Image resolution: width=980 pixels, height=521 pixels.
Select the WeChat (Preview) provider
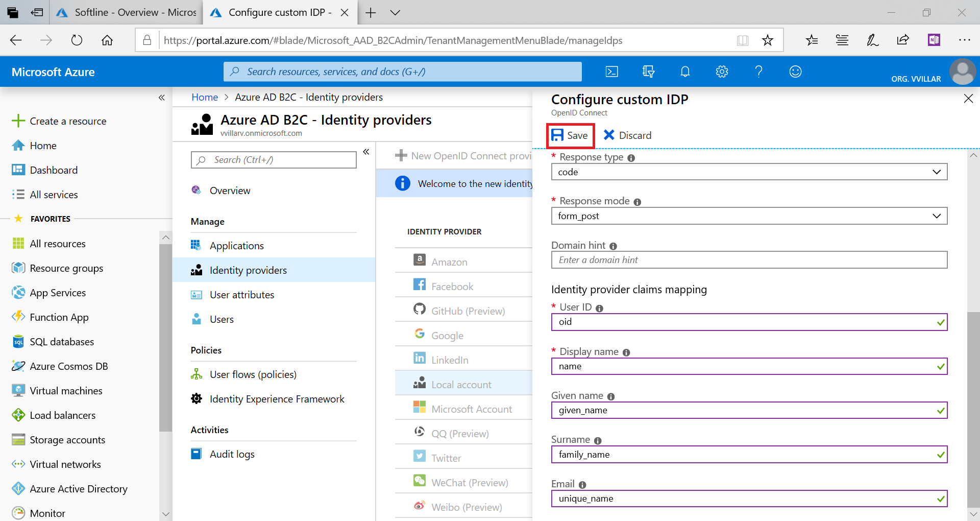point(470,482)
